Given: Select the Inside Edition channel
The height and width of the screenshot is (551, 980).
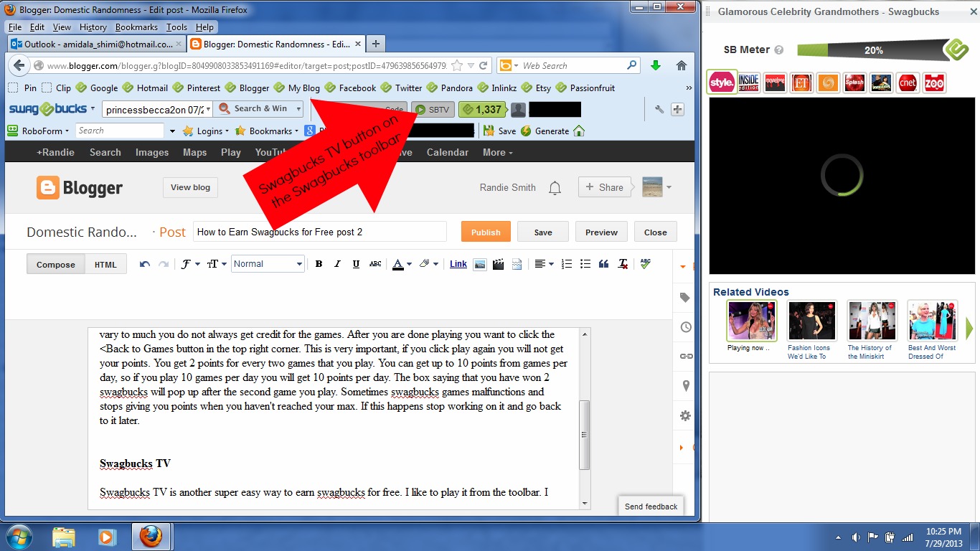Looking at the screenshot, I should click(x=748, y=83).
